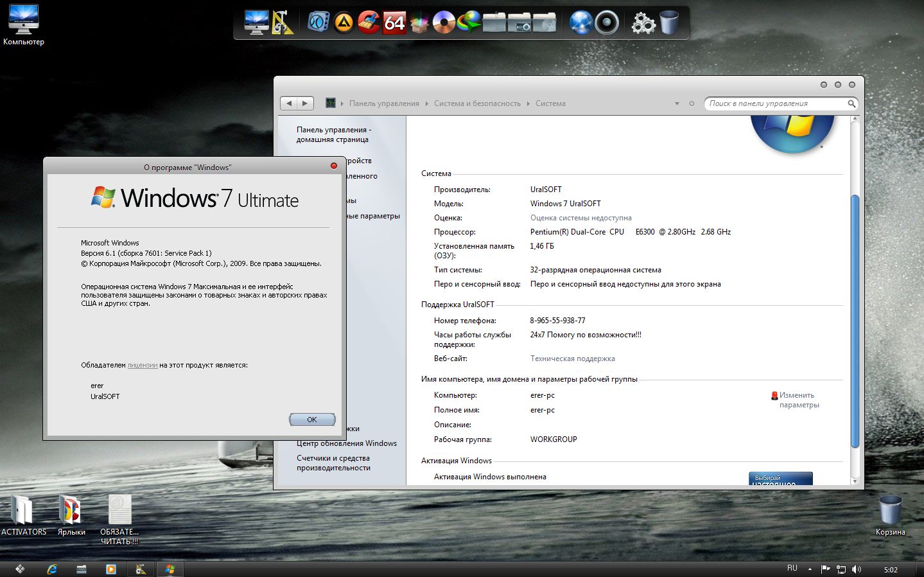Open Центр обновления Windows link
The height and width of the screenshot is (577, 924).
coord(347,443)
